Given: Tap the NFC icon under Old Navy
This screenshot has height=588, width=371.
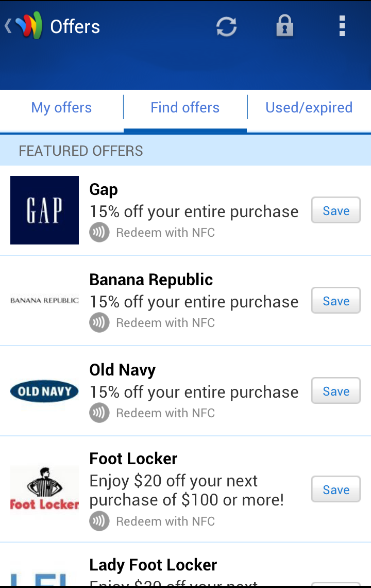Looking at the screenshot, I should (x=99, y=413).
